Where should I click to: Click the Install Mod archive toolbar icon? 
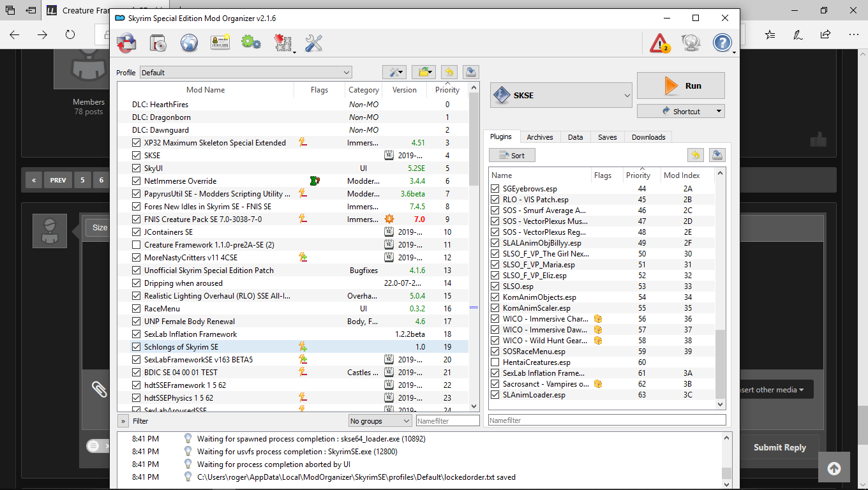click(x=126, y=43)
